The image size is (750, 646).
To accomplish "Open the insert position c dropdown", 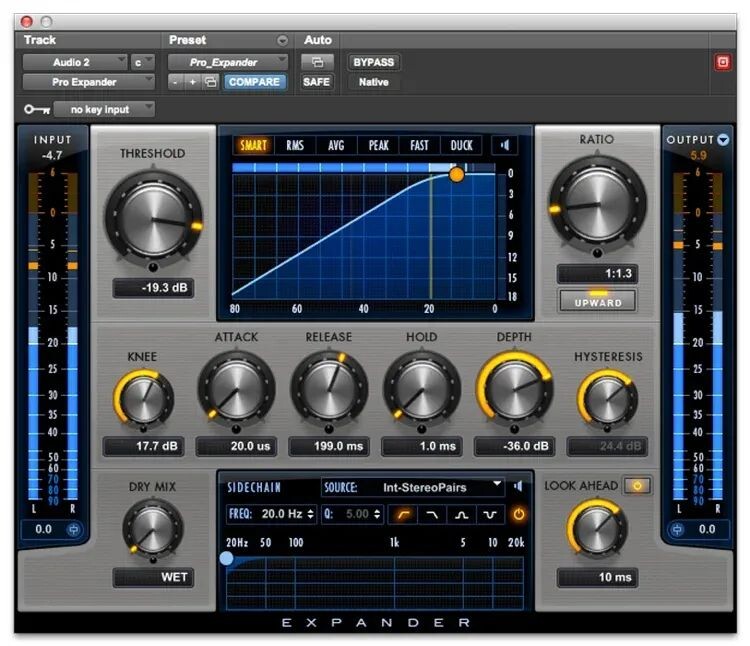I will tap(143, 62).
